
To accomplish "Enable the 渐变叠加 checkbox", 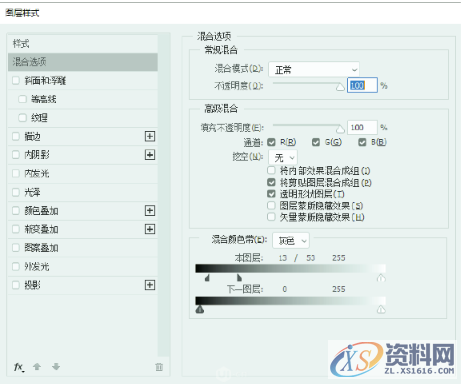I will point(16,229).
